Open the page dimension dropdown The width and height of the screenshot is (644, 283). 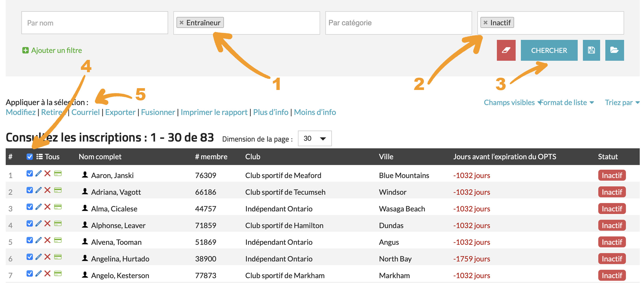[x=314, y=138]
